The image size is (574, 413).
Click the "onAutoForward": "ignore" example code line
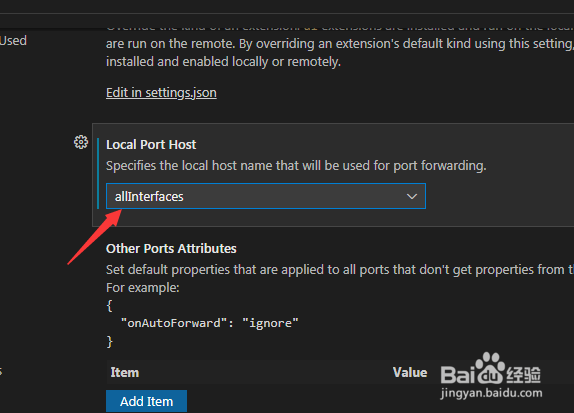pos(209,323)
